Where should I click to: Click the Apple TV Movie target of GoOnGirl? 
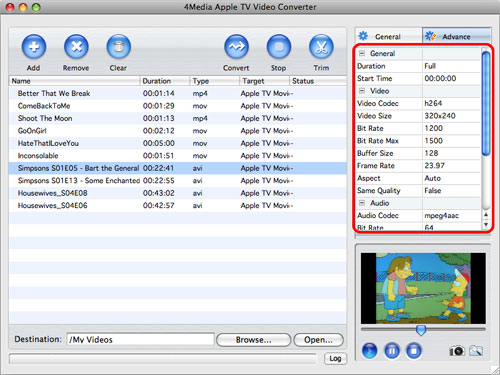point(266,131)
